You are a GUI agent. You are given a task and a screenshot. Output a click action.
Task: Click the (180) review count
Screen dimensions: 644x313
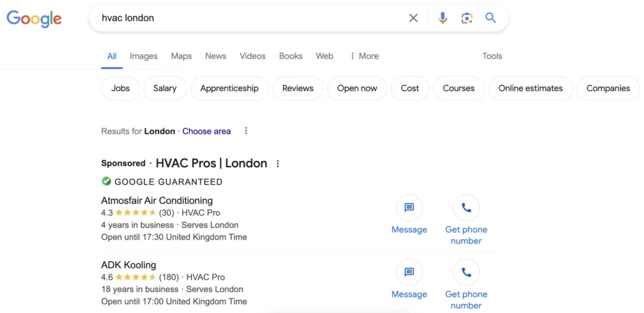click(169, 277)
